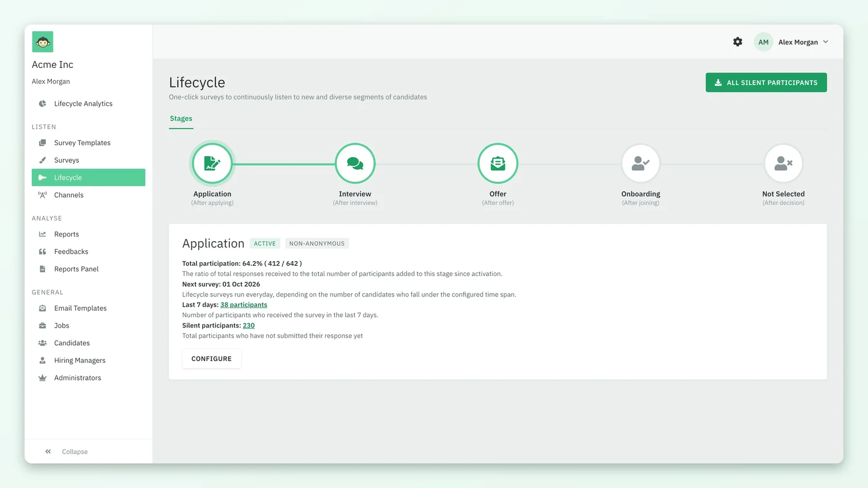This screenshot has width=868, height=488.
Task: Open the Reports sidebar item
Action: click(x=89, y=234)
